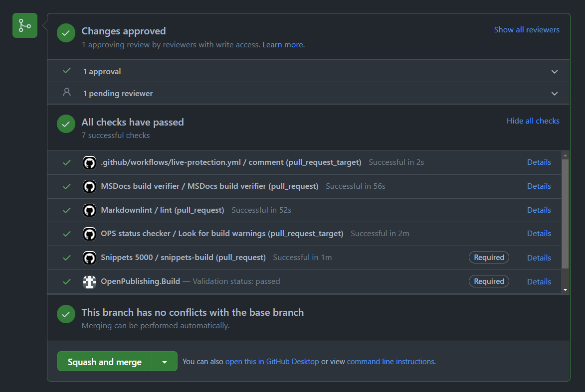Screen dimensions: 585x392
Task: Click the checkmark next to OPS status checker
Action: pyautogui.click(x=66, y=233)
